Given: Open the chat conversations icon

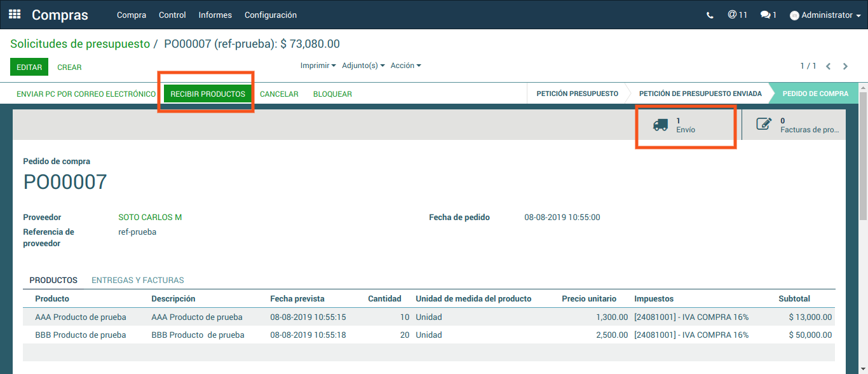Looking at the screenshot, I should 768,15.
